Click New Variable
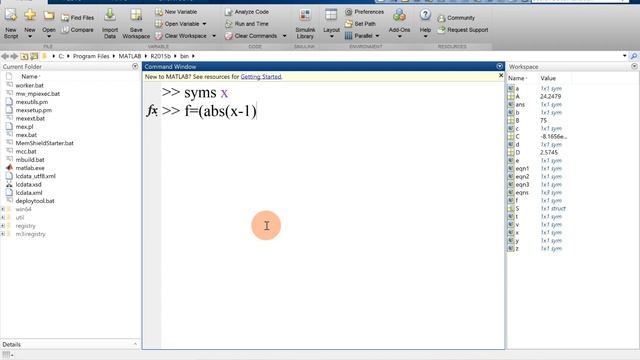This screenshot has width=640, height=360. click(x=176, y=12)
